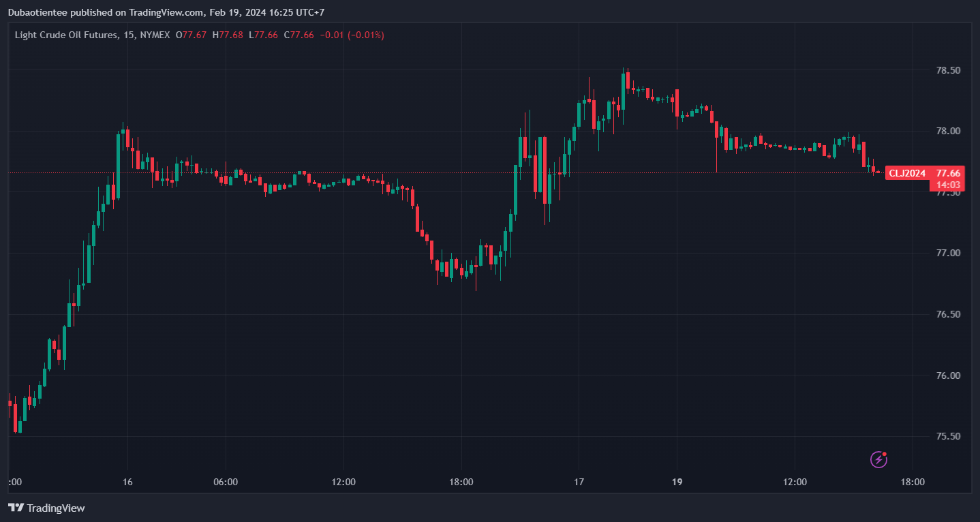
Task: Click the 06:00 time axis label
Action: pos(226,482)
